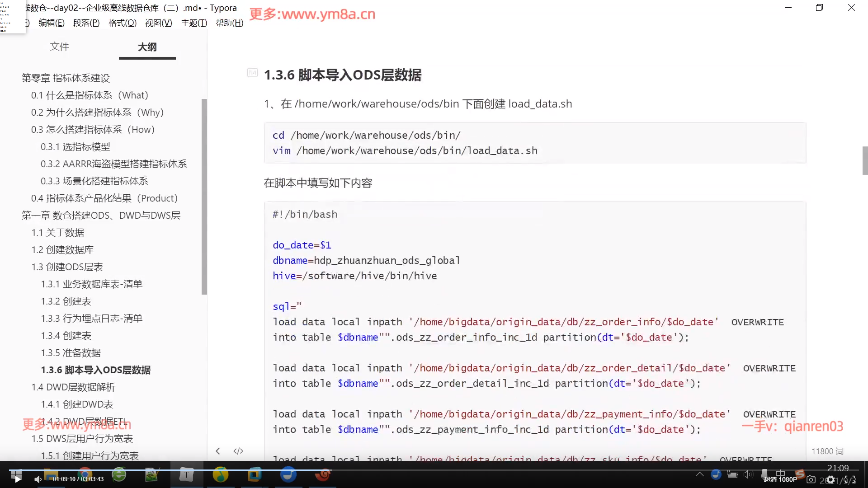This screenshot has height=488, width=868.
Task: Collapse the sidebar with the left arrow
Action: pos(218,451)
